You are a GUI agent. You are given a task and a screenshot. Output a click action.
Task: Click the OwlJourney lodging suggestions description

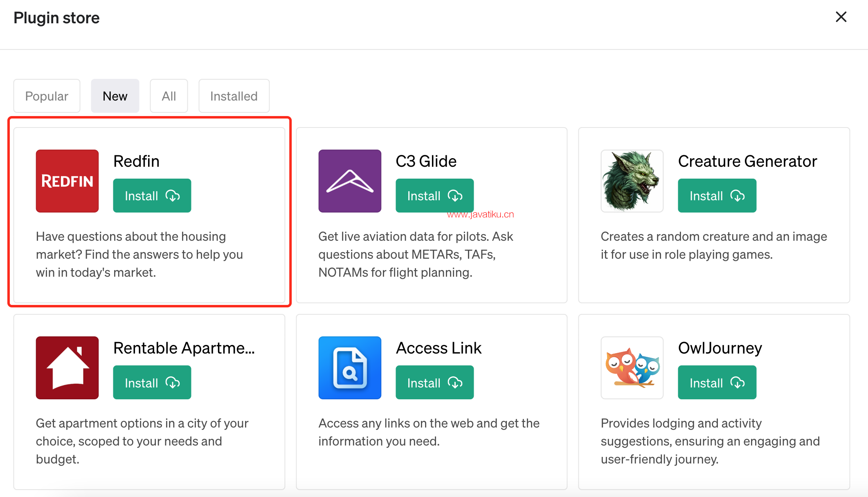tap(710, 441)
